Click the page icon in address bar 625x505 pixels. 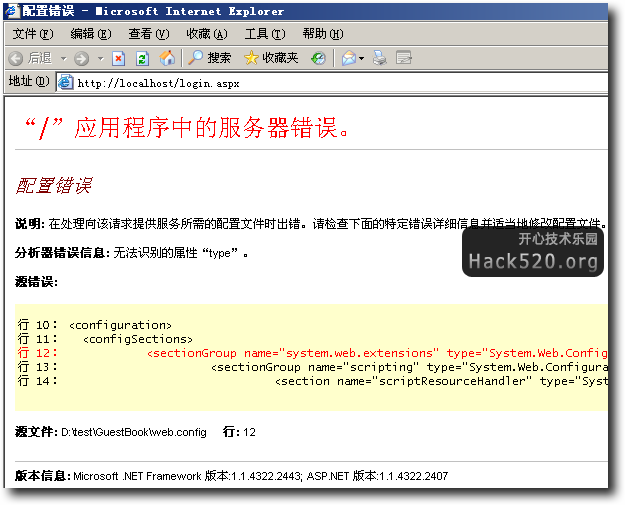pyautogui.click(x=65, y=83)
